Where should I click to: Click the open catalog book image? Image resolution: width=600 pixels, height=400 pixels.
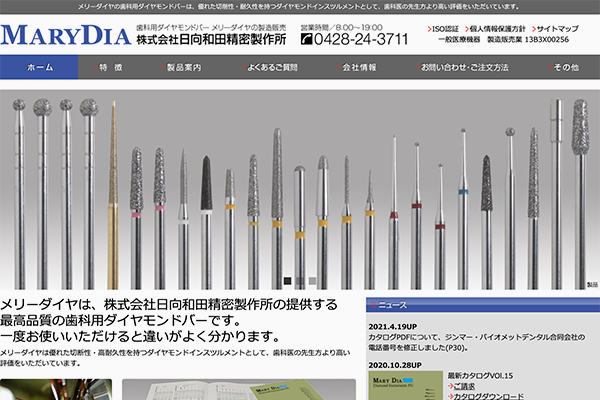point(239,389)
